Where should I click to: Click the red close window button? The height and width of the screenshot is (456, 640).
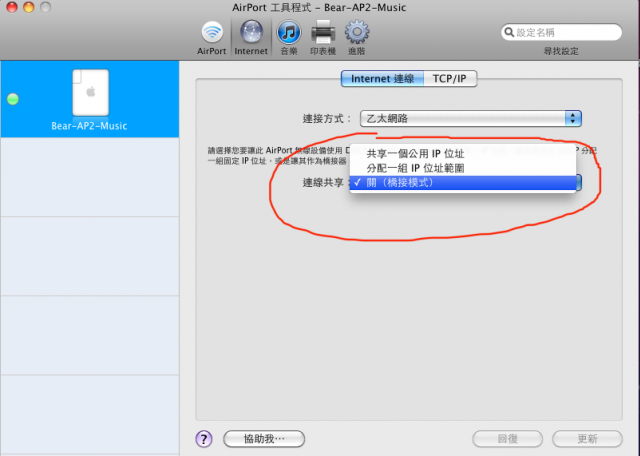12,7
